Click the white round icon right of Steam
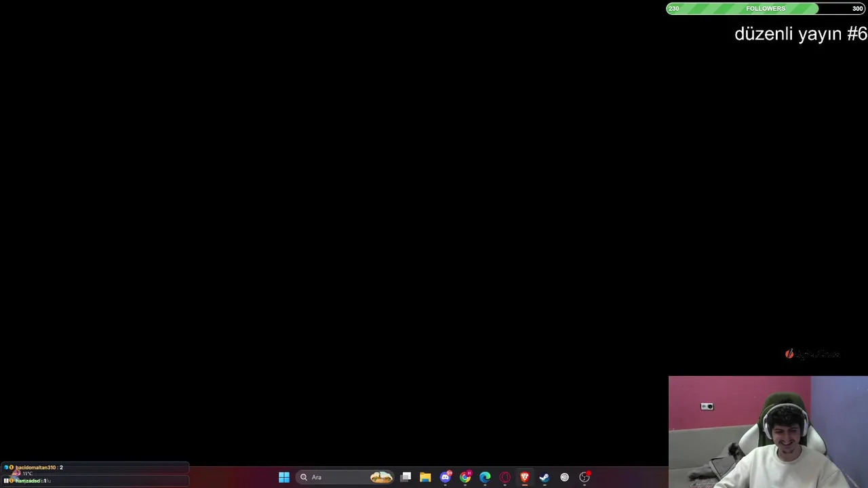 tap(564, 477)
